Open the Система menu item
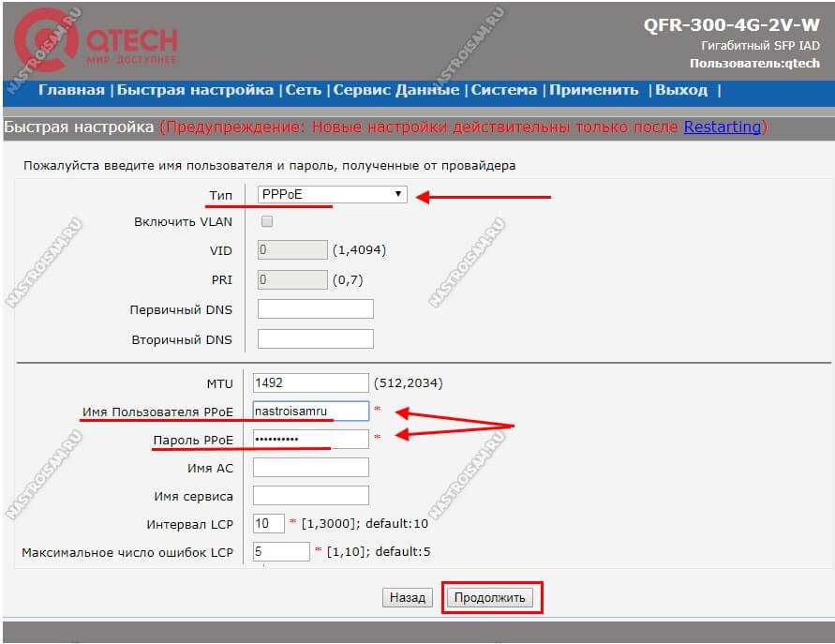The image size is (835, 644). (x=504, y=90)
